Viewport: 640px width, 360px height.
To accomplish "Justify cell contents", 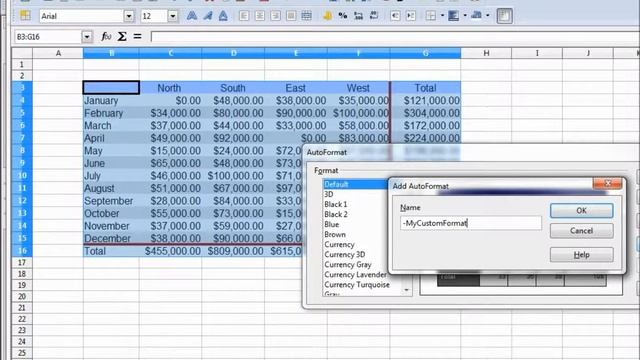I will (x=291, y=16).
